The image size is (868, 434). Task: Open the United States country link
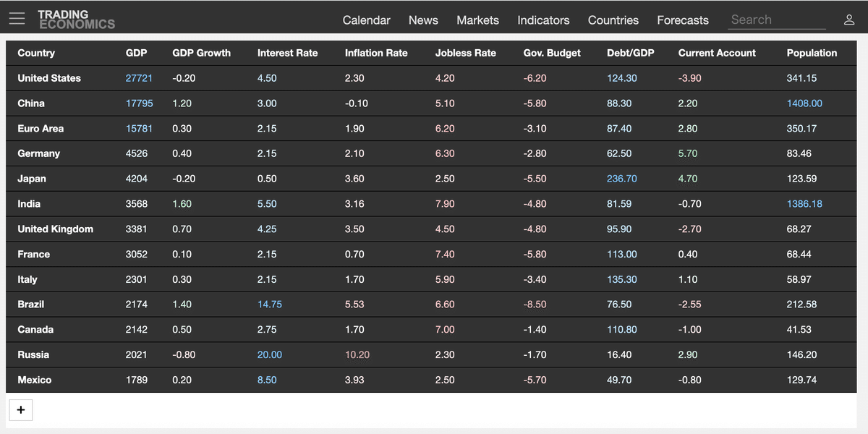click(49, 78)
